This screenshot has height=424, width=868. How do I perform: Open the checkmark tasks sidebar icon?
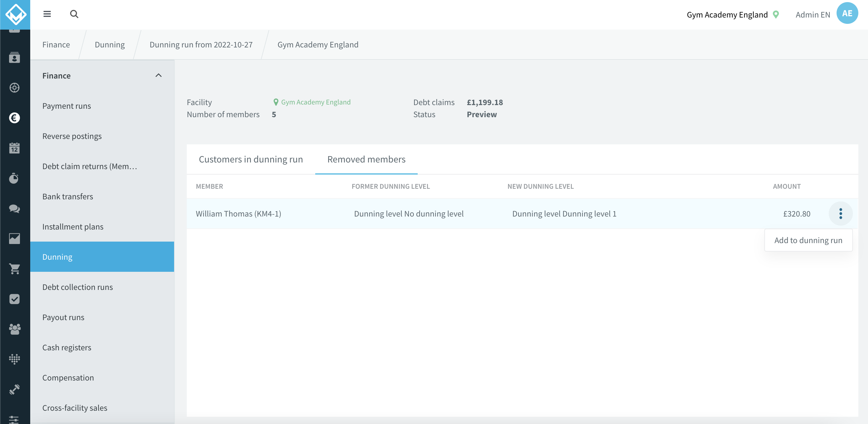tap(15, 299)
